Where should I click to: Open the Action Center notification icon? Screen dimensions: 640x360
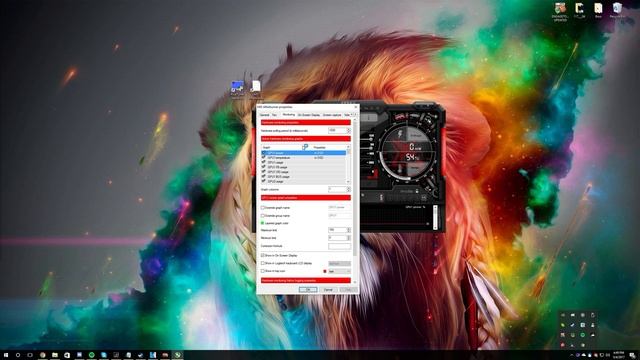[632, 356]
